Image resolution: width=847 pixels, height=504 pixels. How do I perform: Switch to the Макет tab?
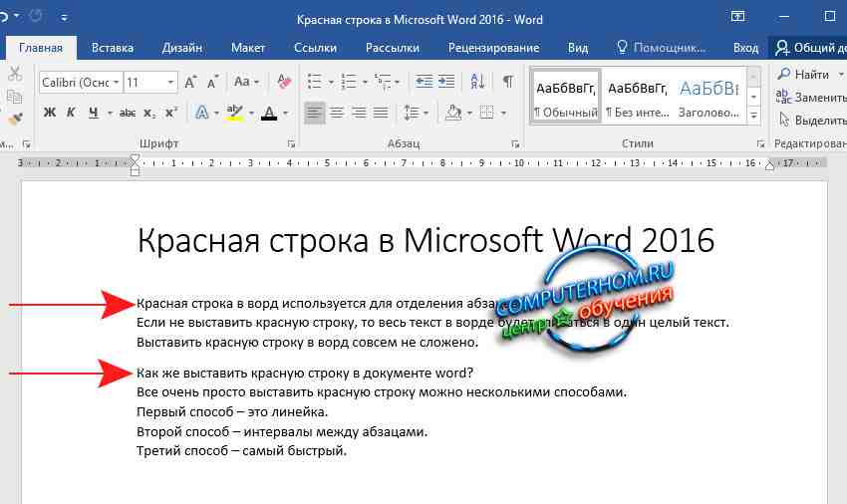(248, 48)
